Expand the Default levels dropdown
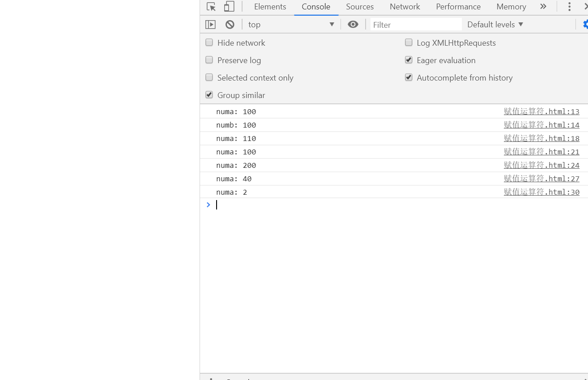Screen dimensions: 588x380 (x=495, y=25)
